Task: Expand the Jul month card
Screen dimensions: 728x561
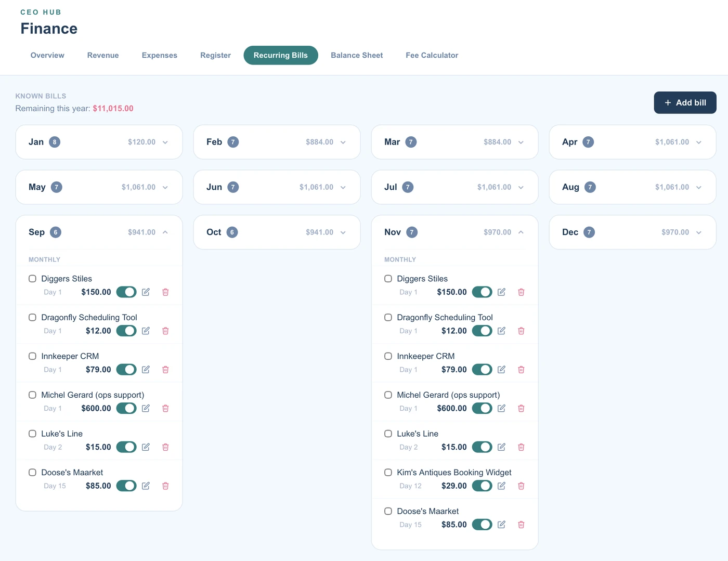Action: [454, 187]
